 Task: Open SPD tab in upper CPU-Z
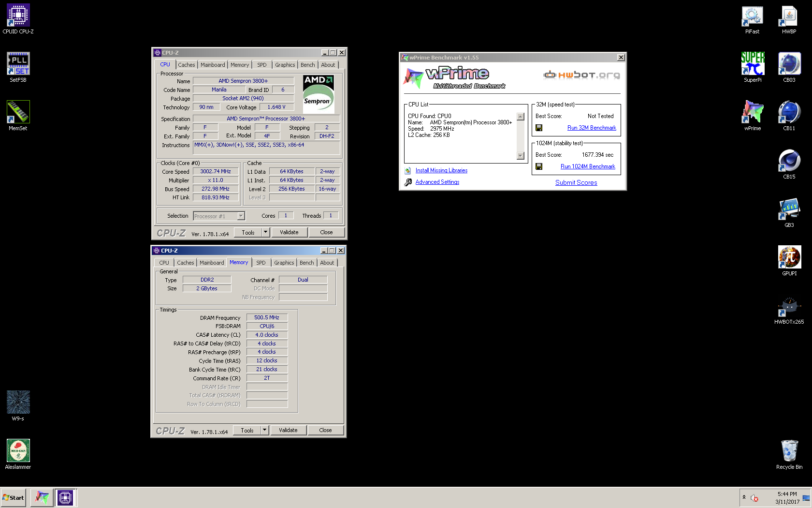pos(261,65)
